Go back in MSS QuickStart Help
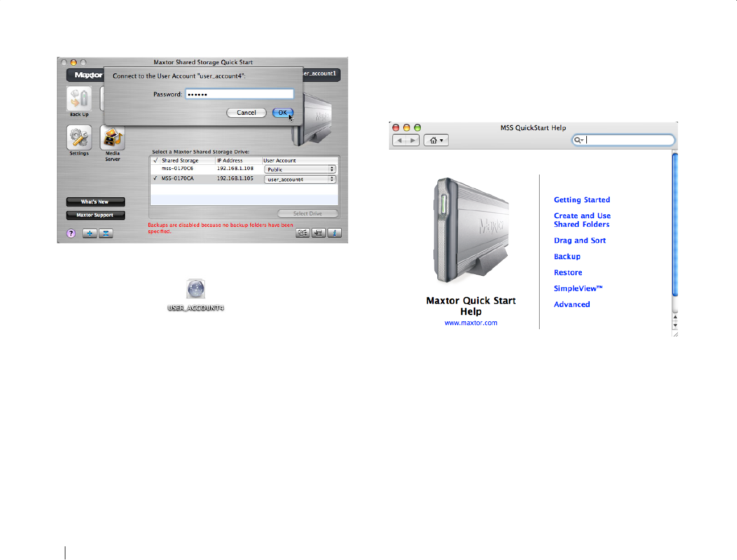This screenshot has height=560, width=737. click(399, 140)
